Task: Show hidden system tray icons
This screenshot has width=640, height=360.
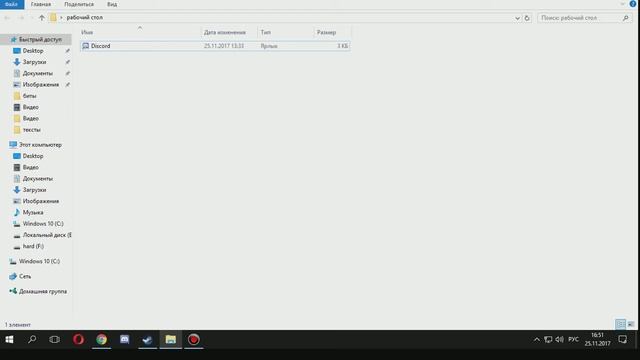Action: click(x=537, y=340)
